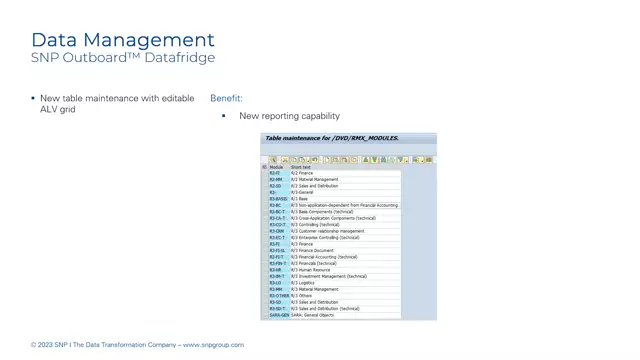The height and width of the screenshot is (360, 640).
Task: Select cell 'R/3 Material Management'
Action: click(x=345, y=289)
